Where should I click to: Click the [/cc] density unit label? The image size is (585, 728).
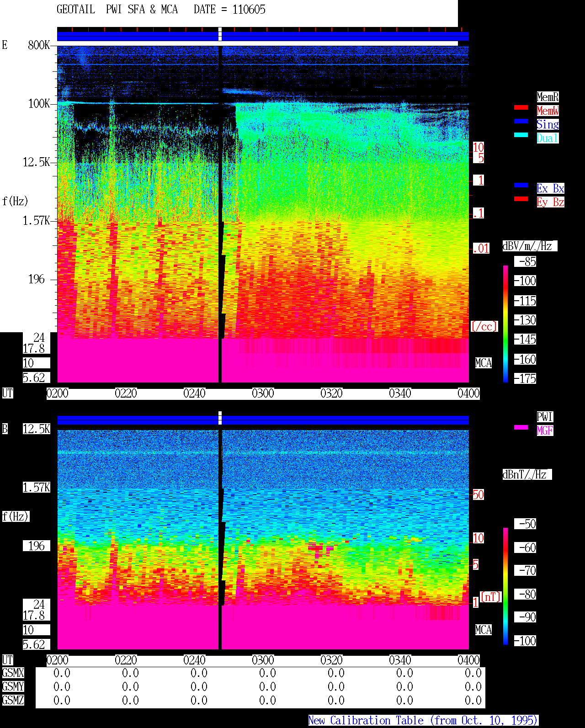[x=484, y=327]
